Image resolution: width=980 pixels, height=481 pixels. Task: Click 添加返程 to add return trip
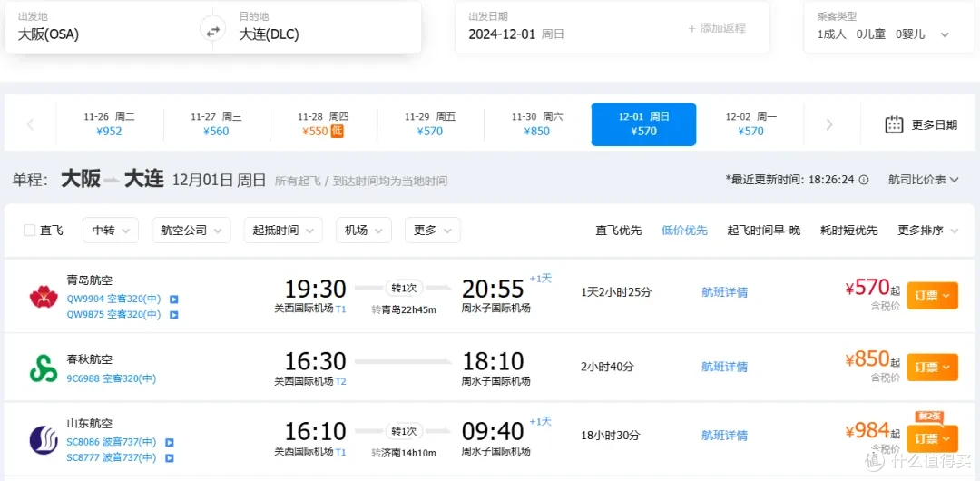[717, 29]
